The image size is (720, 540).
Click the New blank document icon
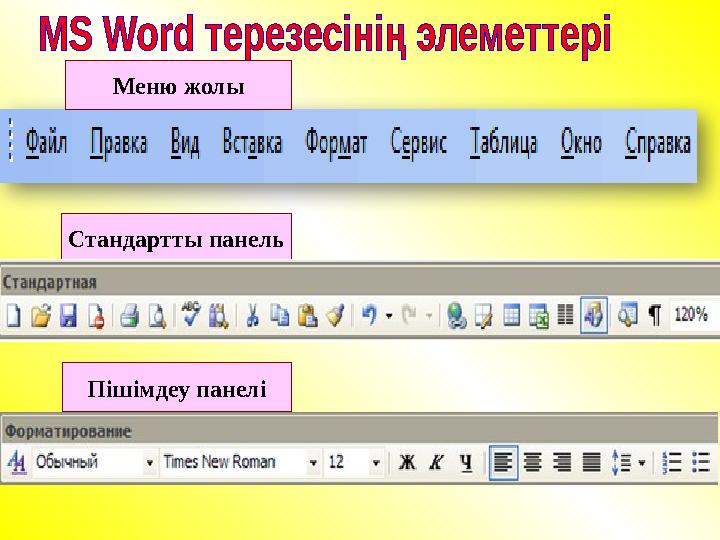pos(13,316)
